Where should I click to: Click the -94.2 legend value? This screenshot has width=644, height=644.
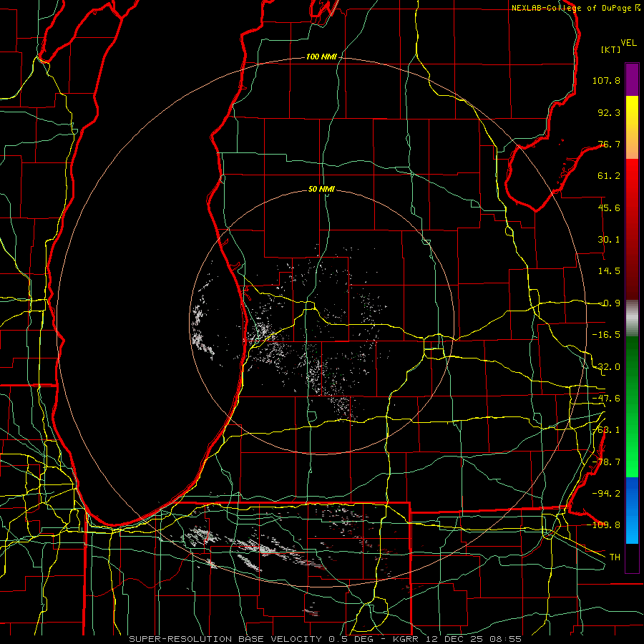point(606,493)
